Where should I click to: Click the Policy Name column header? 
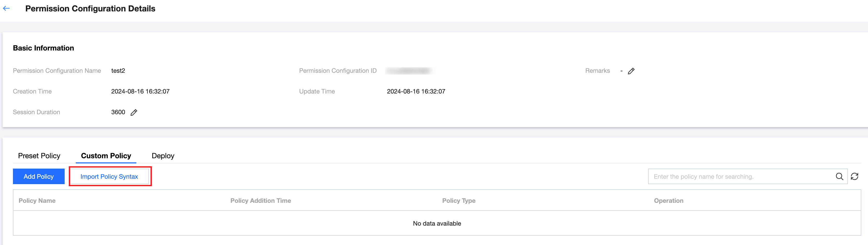[37, 200]
